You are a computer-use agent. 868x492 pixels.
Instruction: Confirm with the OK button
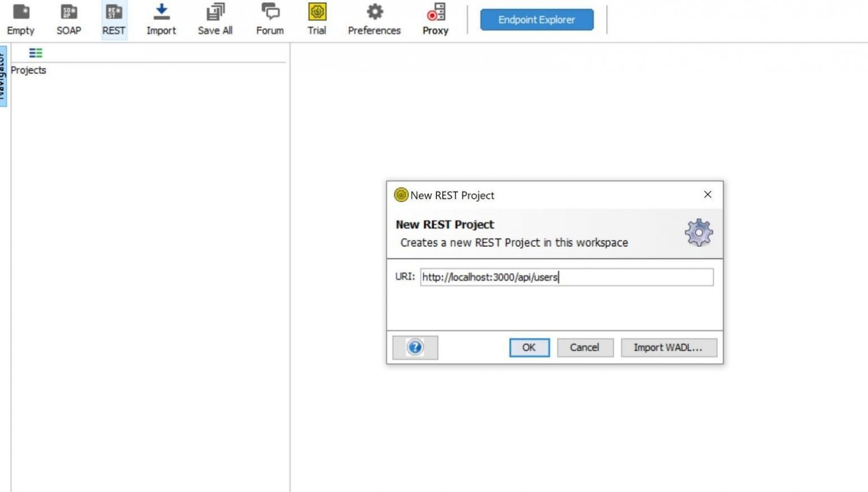click(x=529, y=347)
